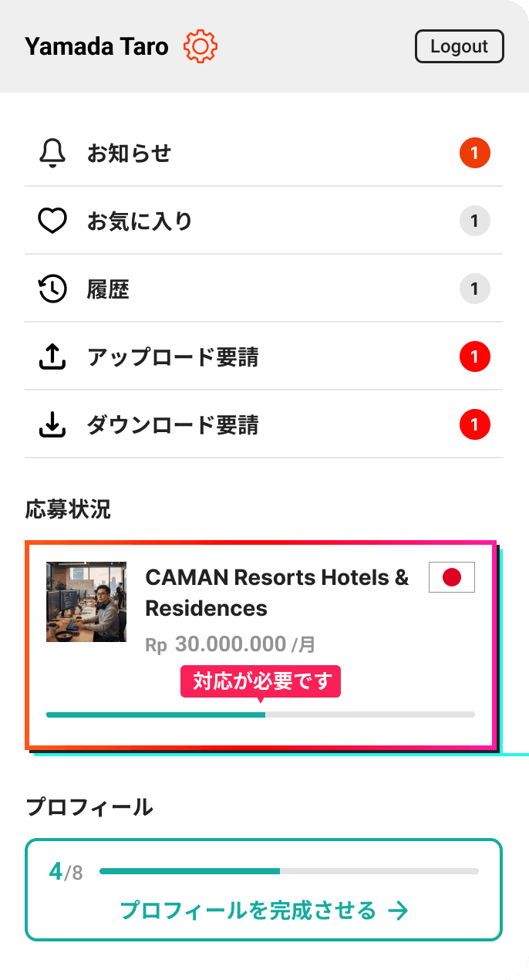
Task: Click the arrow beside プロフィールを完成させる
Action: 398,911
